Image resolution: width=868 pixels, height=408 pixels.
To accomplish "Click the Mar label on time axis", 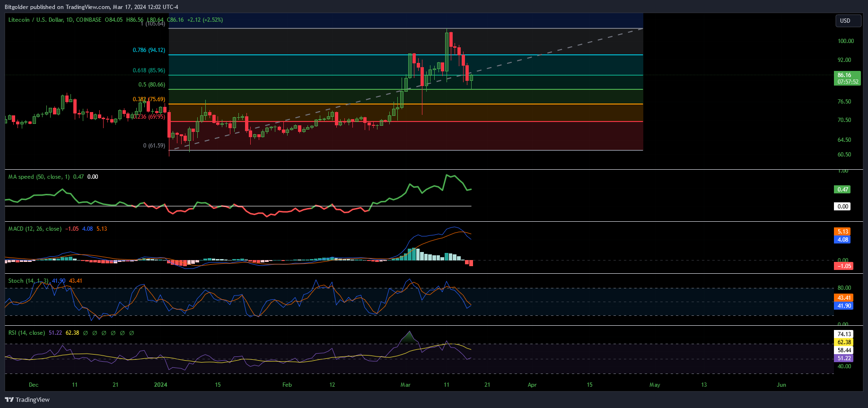I will tap(405, 385).
